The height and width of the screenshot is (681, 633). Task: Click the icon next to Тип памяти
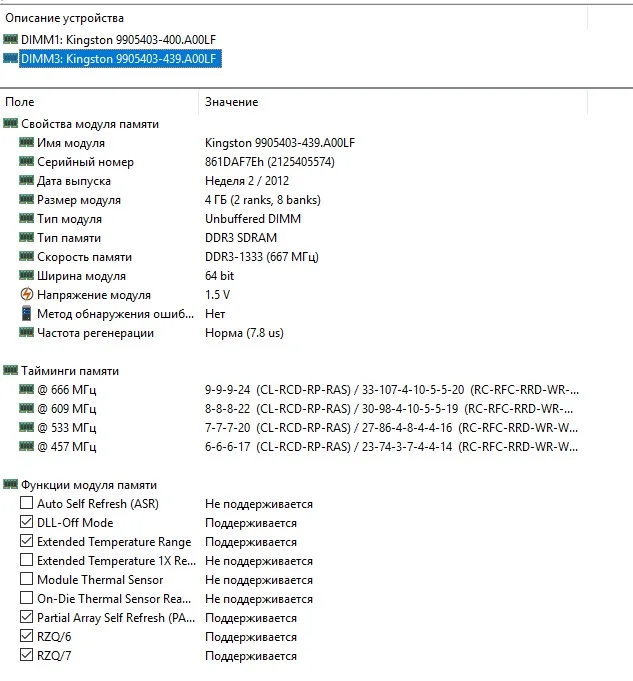pyautogui.click(x=27, y=237)
